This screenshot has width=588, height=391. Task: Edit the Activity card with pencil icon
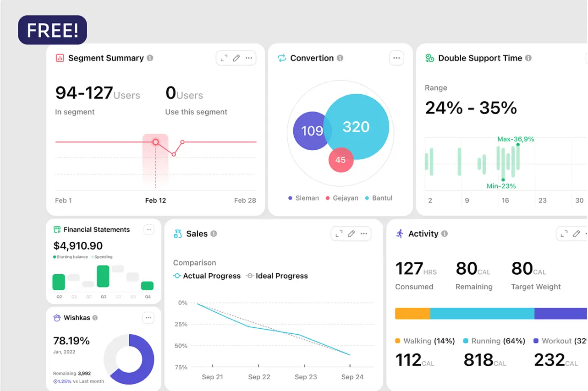577,234
